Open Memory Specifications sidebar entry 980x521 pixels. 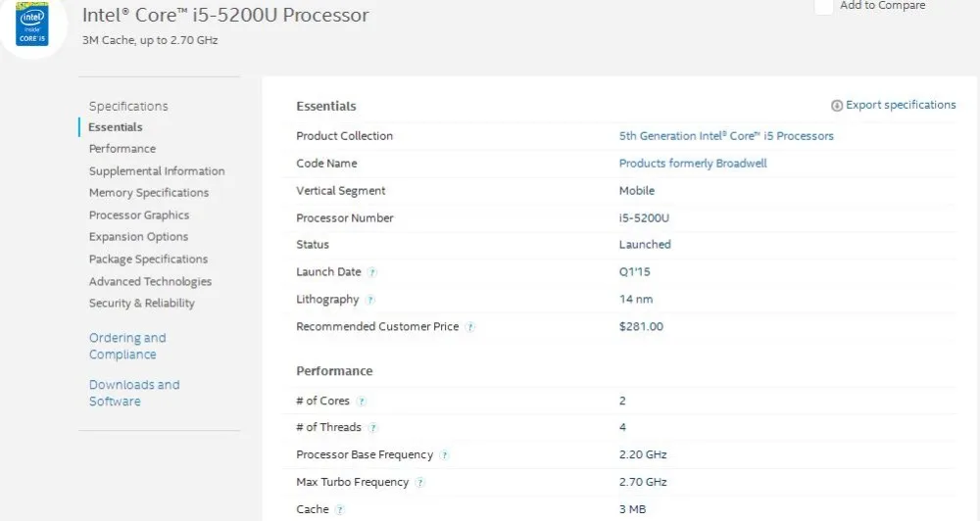pos(149,192)
